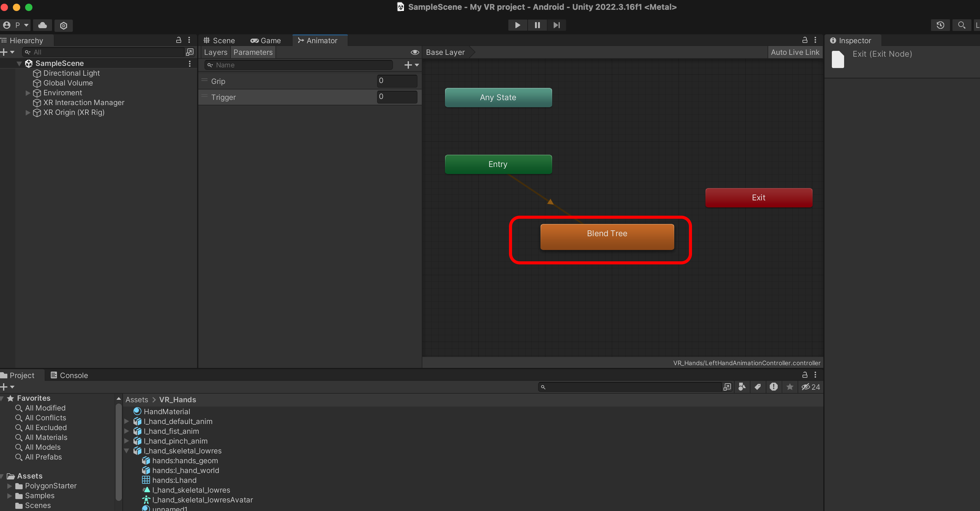Screen dimensions: 980x511
Task: Select the Blend Tree state node
Action: click(607, 237)
